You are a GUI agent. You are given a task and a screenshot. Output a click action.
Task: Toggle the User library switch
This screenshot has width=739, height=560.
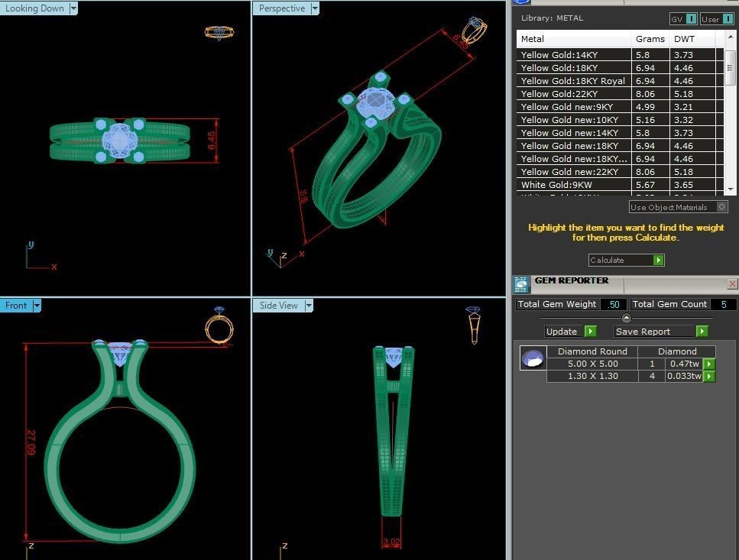728,19
